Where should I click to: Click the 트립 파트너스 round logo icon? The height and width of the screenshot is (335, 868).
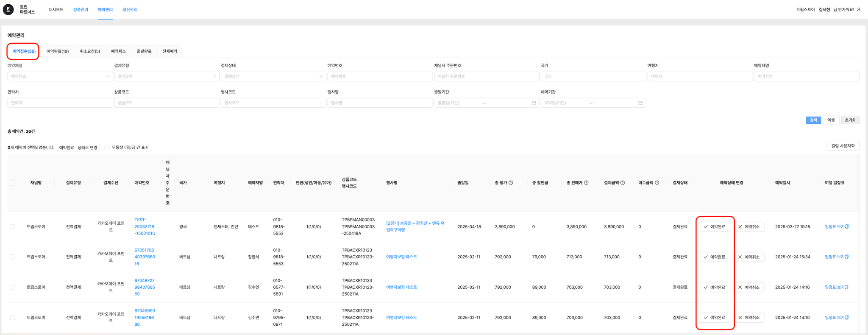pyautogui.click(x=8, y=9)
